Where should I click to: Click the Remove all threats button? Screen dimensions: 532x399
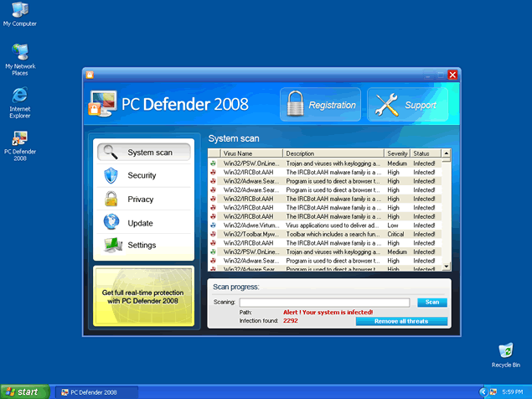pos(401,321)
